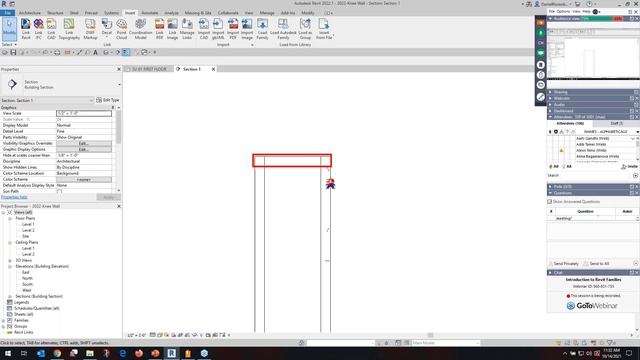
Task: Open the Section type selector dropdown
Action: coord(119,84)
